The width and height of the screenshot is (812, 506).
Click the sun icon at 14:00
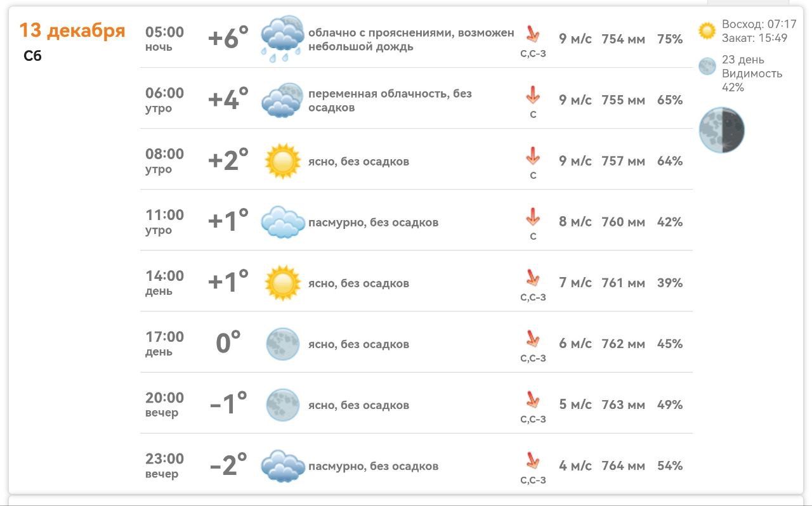[x=282, y=283]
